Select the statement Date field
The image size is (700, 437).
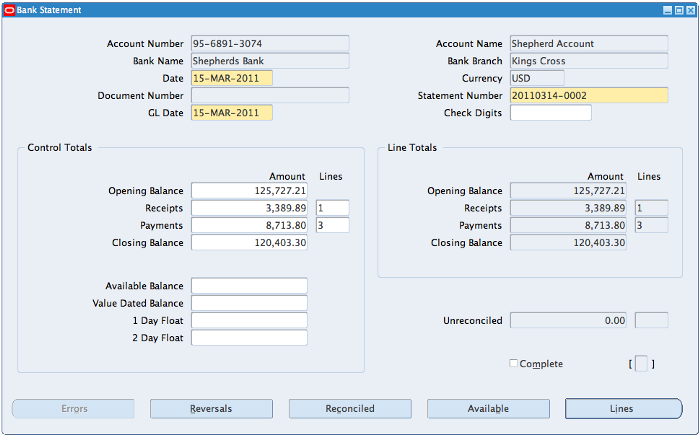pos(232,78)
